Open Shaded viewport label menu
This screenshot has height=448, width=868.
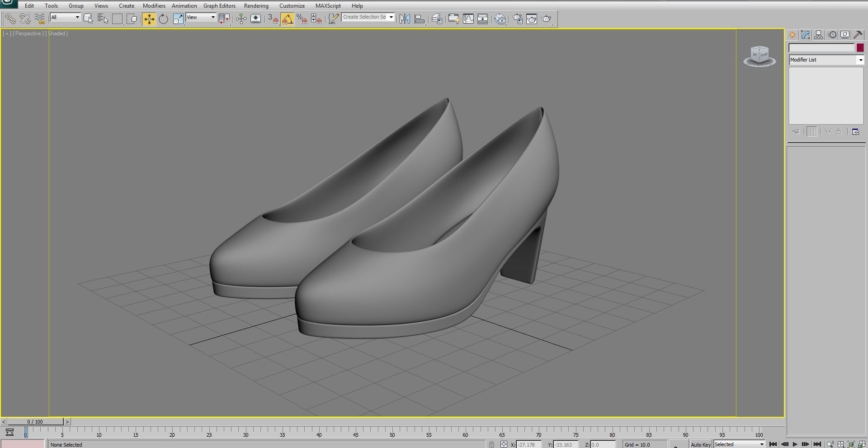point(57,33)
